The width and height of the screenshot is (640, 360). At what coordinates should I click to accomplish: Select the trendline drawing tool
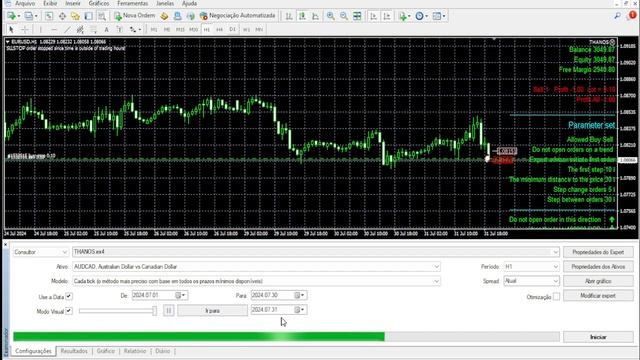[67, 29]
